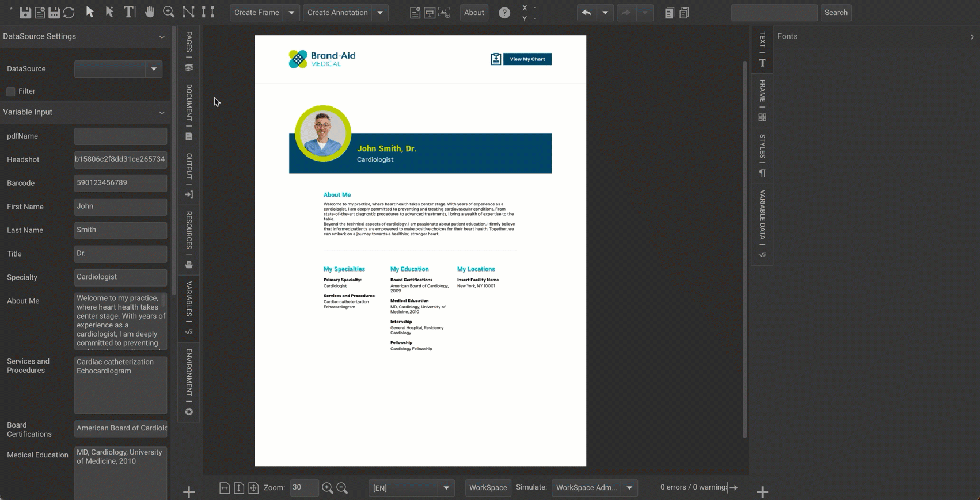Click the search text box in toolbar

click(774, 13)
